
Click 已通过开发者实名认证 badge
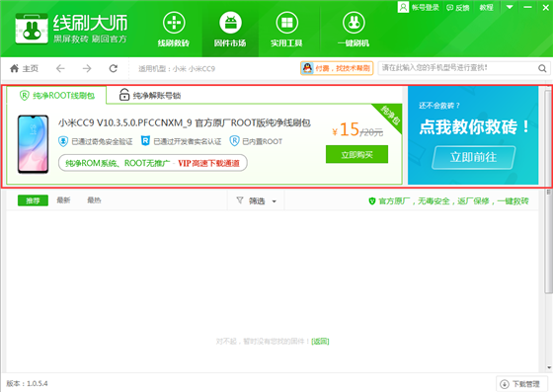click(x=182, y=141)
